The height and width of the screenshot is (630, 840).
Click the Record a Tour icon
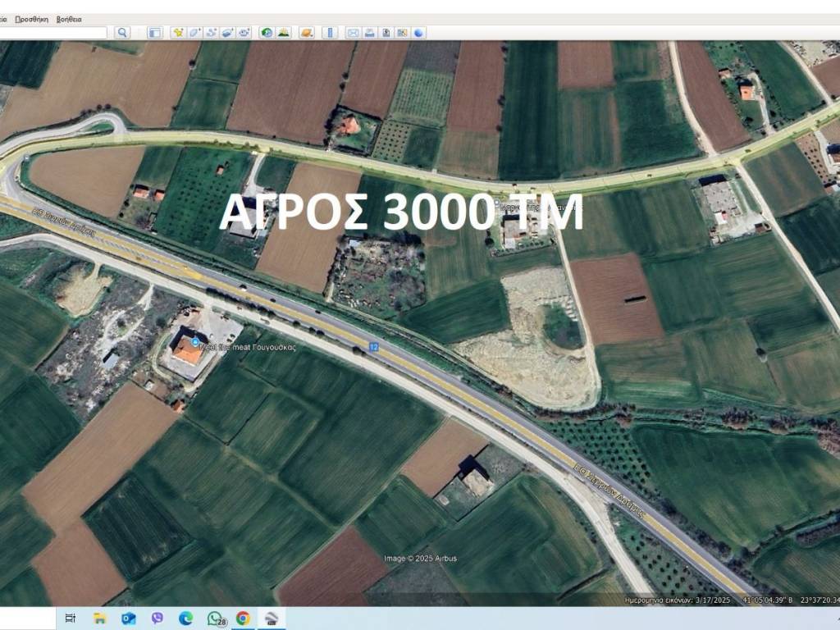[244, 33]
